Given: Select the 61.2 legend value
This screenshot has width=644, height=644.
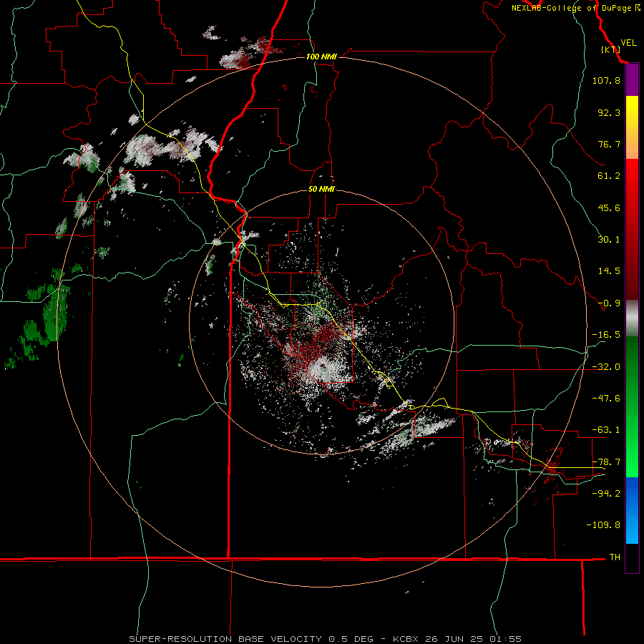Looking at the screenshot, I should point(609,176).
